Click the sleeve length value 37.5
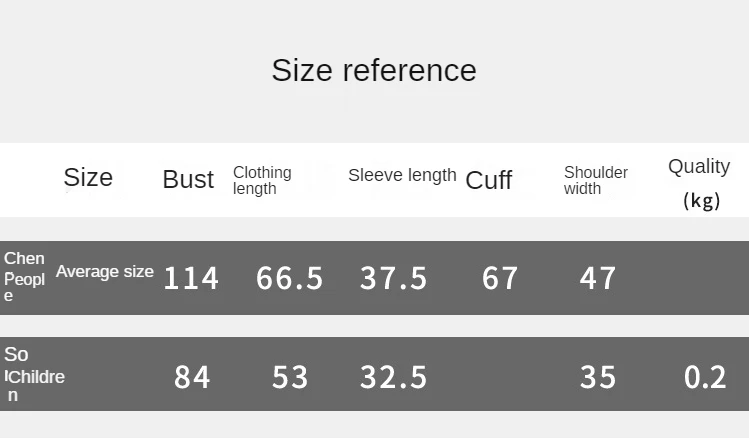The image size is (749, 439). [x=394, y=278]
